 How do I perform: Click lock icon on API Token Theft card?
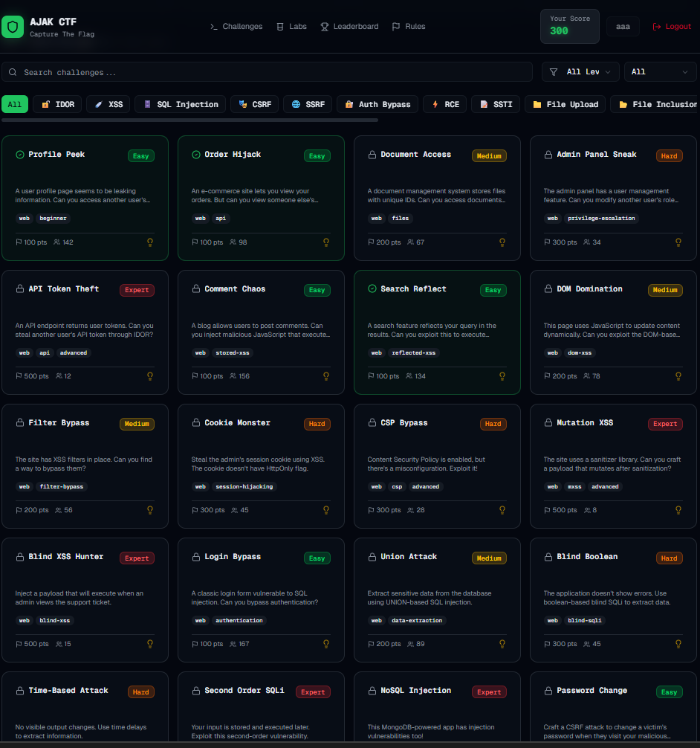tap(20, 288)
